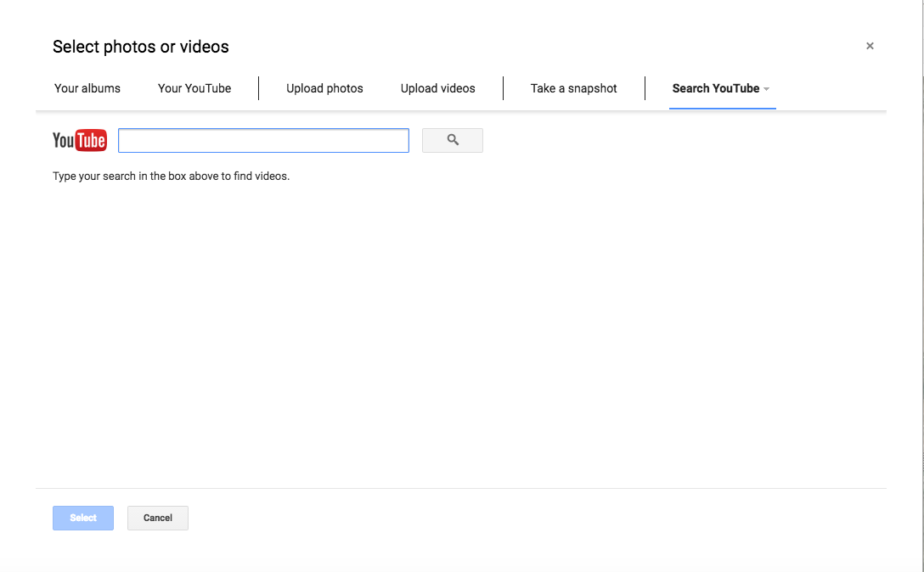The height and width of the screenshot is (572, 924).
Task: Cancel the photo selection dialog
Action: click(158, 518)
